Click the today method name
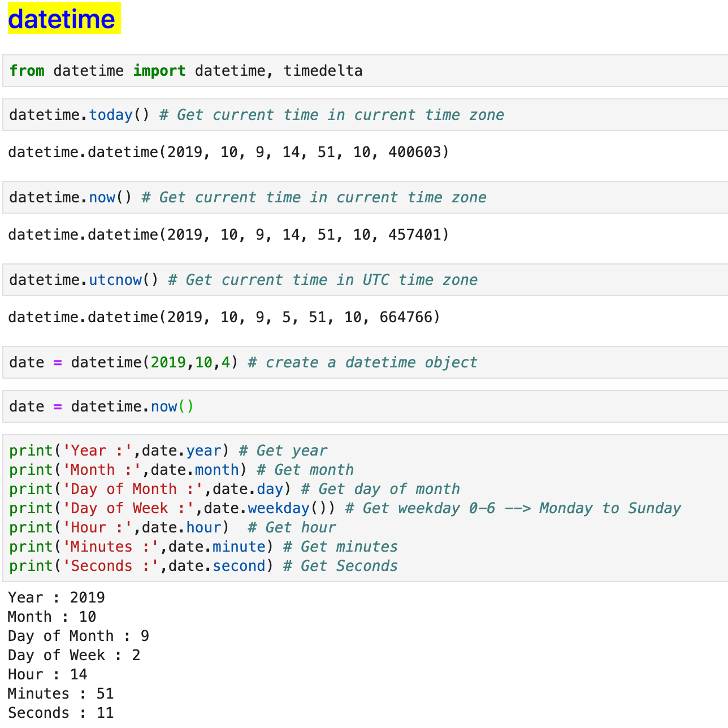728x728 pixels. tap(110, 114)
